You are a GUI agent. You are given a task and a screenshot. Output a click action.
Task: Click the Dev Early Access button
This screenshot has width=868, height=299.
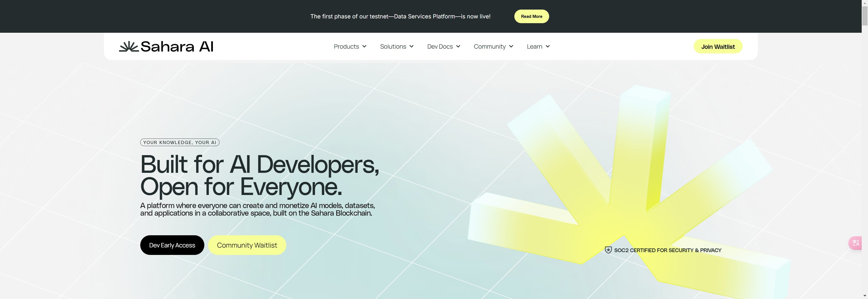pos(172,245)
